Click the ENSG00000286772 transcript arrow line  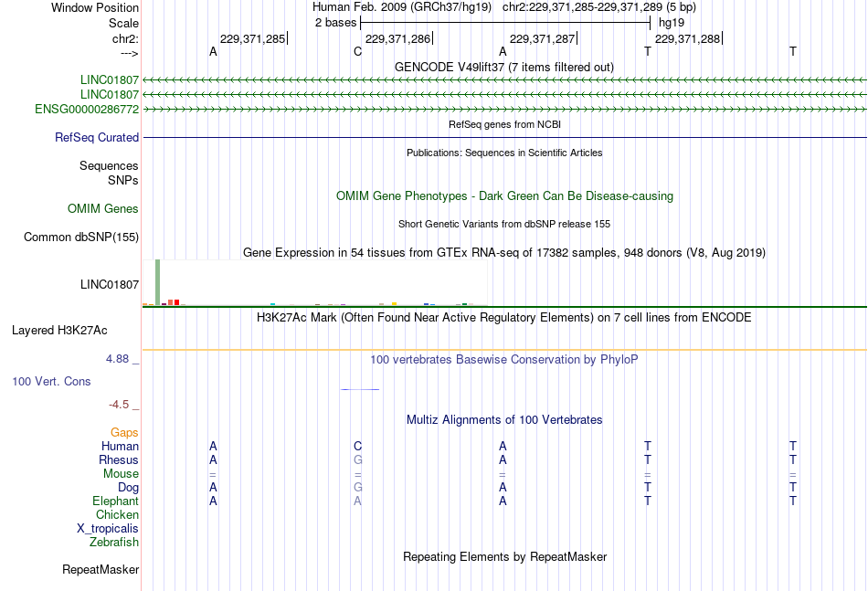tap(504, 110)
